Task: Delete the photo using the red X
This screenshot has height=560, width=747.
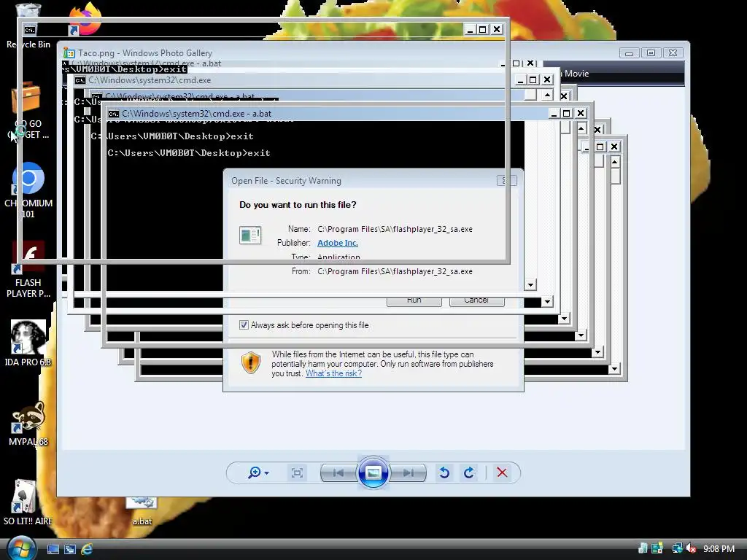Action: (502, 472)
